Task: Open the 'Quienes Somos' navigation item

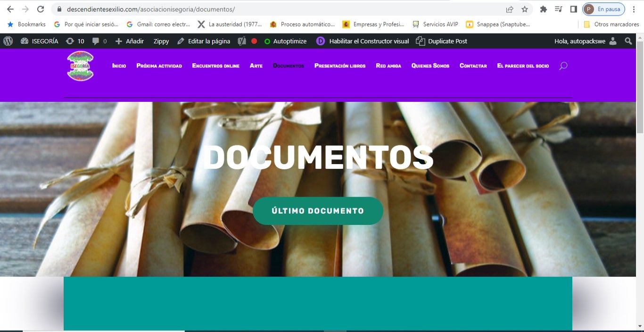Action: tap(430, 66)
